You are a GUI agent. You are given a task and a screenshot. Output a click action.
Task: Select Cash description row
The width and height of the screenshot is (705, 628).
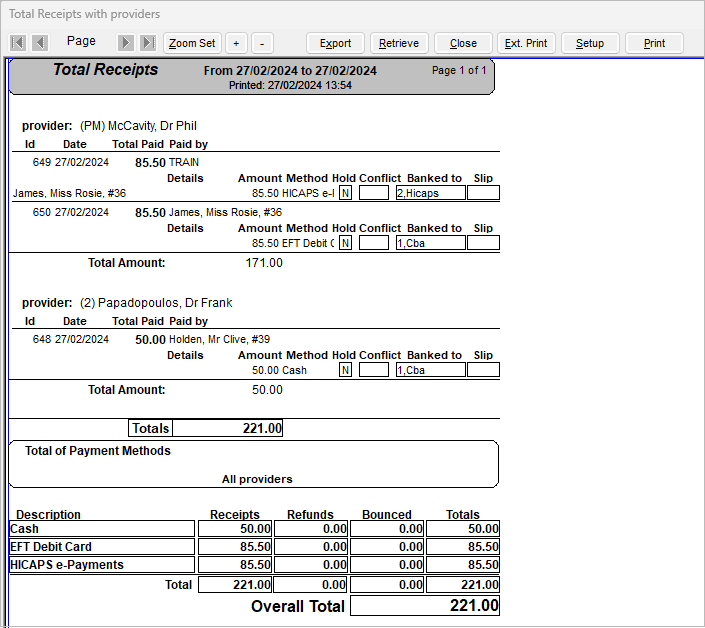102,529
